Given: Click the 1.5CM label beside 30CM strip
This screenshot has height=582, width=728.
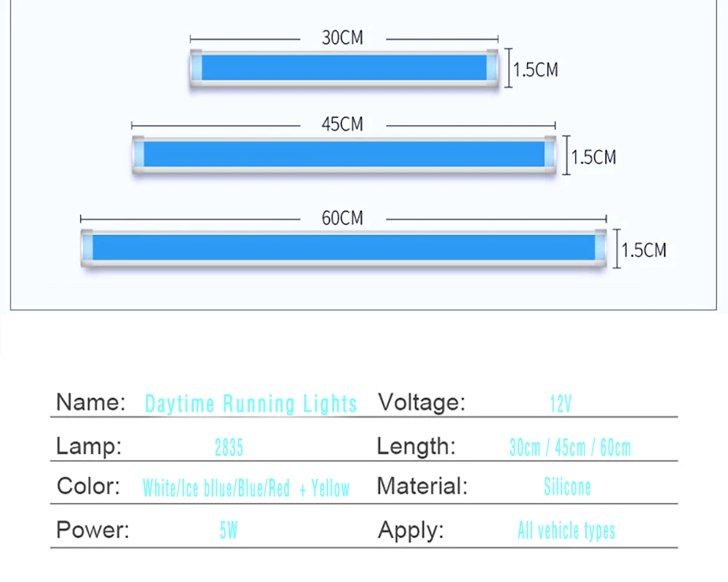Looking at the screenshot, I should pos(535,70).
